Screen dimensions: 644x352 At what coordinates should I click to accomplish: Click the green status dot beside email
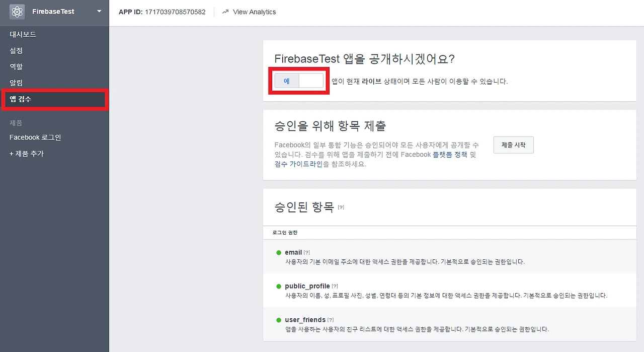click(278, 251)
